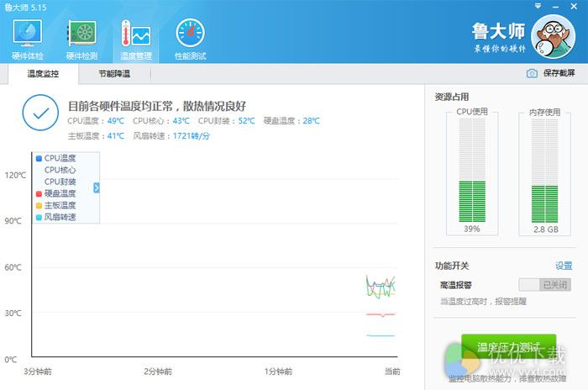Viewport: 588px width, 390px height.
Task: Click the red 硬盘温度 line in chart
Action: point(381,314)
